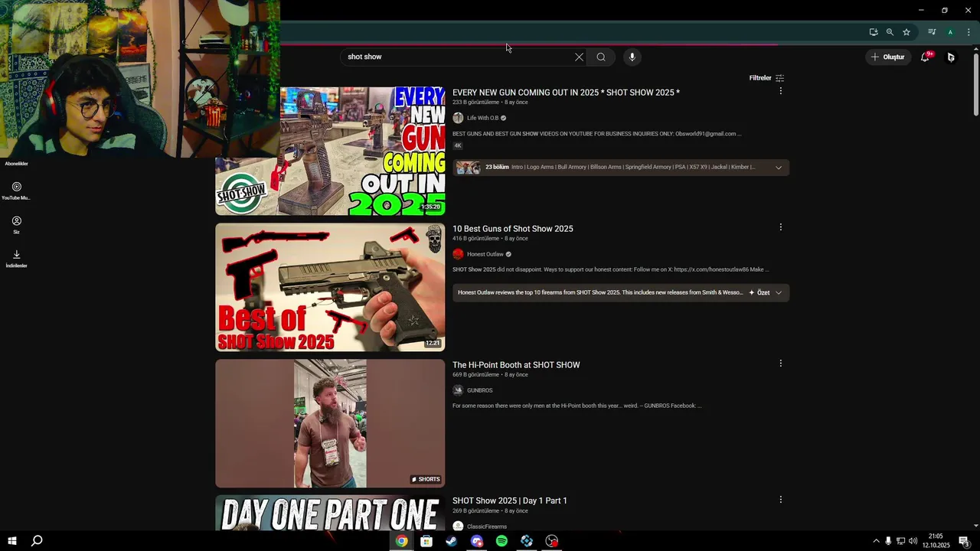Open SHOT Show 2025 Day 1 Part 1
Screen dimensions: 980x551
(510, 500)
